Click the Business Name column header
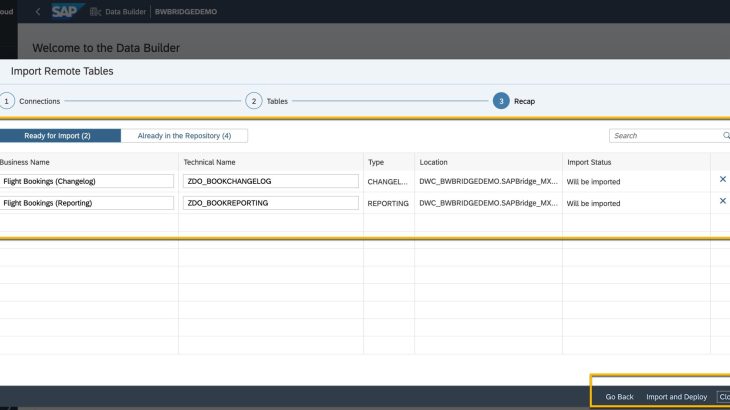 25,162
